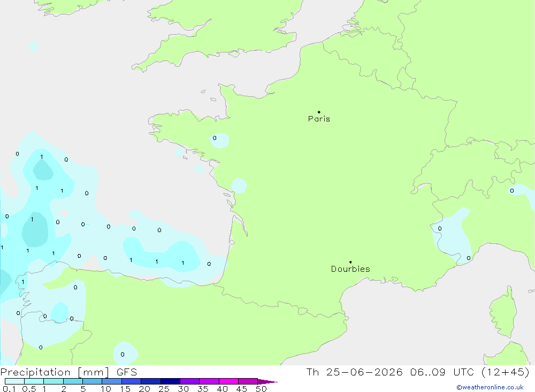535x392 pixels.
Task: Select the Paris location dot marker
Action: (x=319, y=112)
